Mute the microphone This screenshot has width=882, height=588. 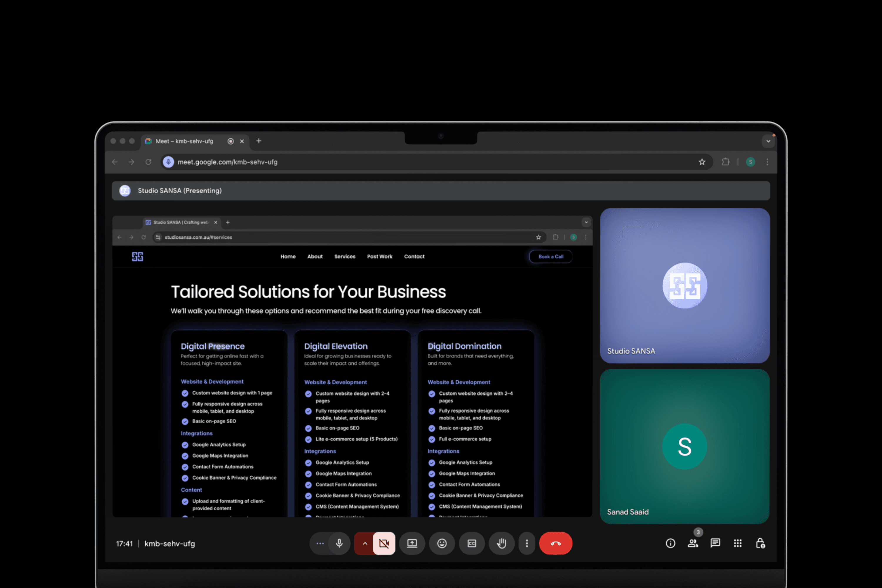click(x=339, y=543)
